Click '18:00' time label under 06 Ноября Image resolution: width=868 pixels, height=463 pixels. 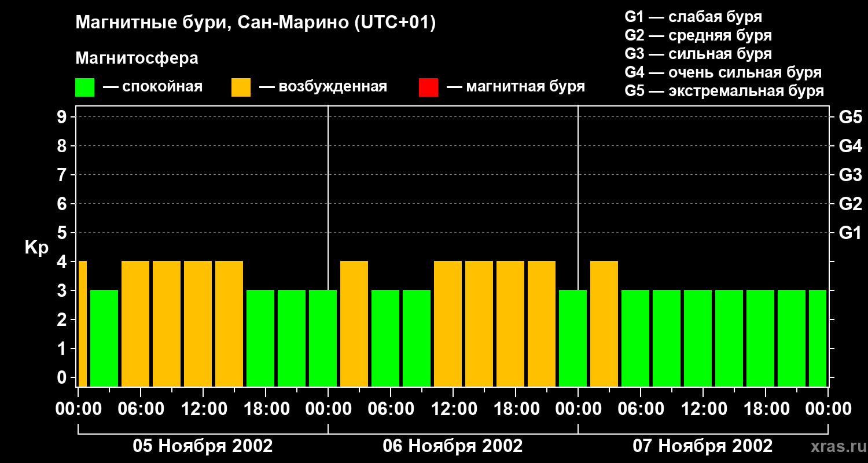click(x=516, y=409)
